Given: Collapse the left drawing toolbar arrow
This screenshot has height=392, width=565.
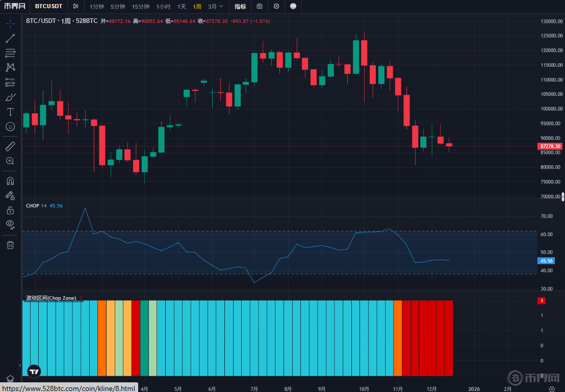Looking at the screenshot, I should tap(20, 365).
